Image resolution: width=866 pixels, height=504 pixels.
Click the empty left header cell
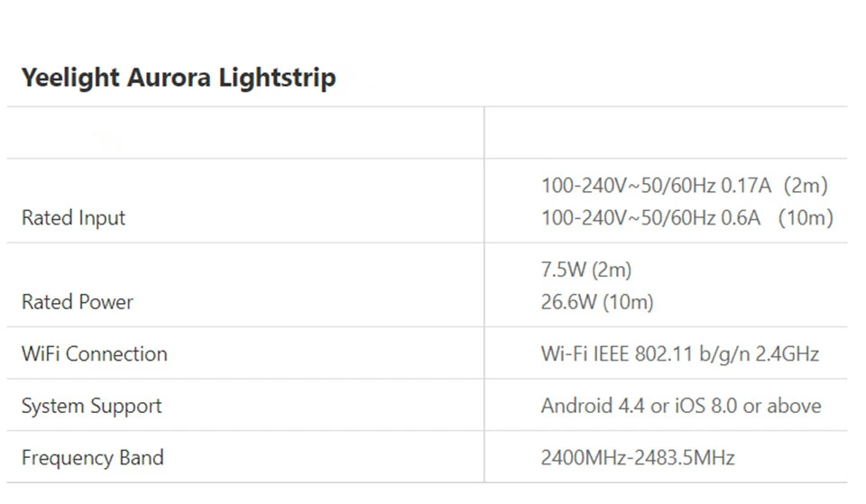coord(245,133)
